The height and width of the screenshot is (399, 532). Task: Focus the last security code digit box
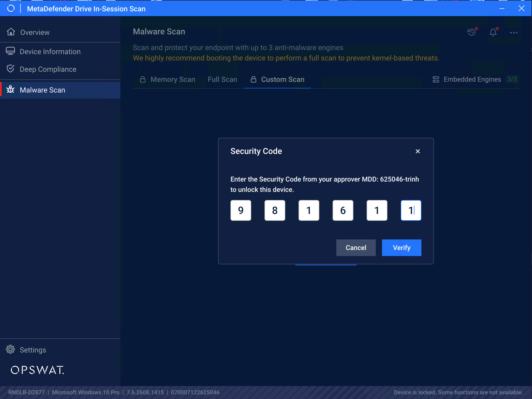click(411, 210)
